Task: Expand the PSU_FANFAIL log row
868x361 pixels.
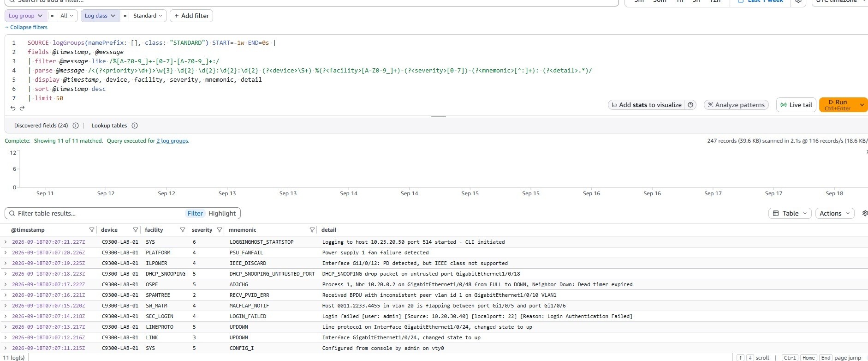Action: click(x=6, y=253)
